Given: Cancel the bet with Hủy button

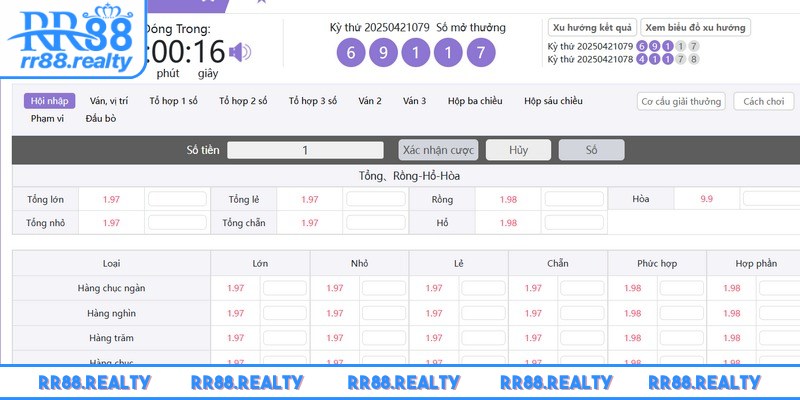Looking at the screenshot, I should 518,150.
